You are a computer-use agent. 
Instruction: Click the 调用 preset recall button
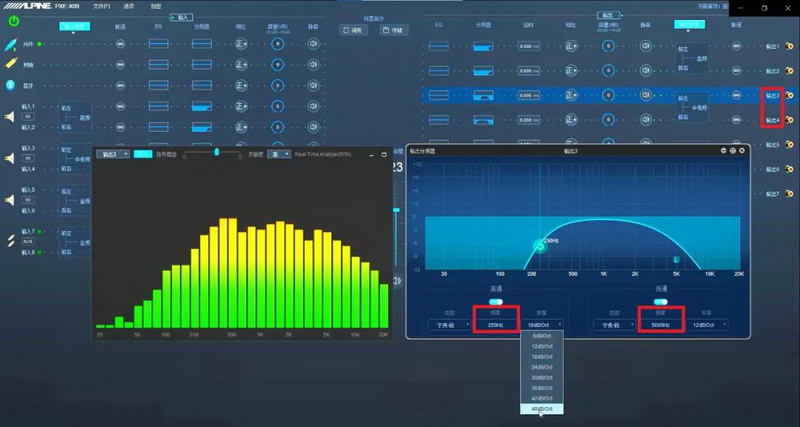point(353,30)
